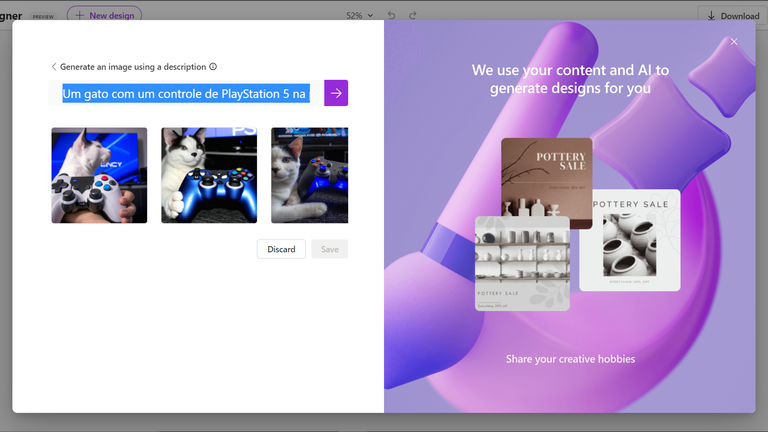Viewport: 768px width, 432px height.
Task: Click 'Generate an image using a description' text
Action: click(133, 67)
